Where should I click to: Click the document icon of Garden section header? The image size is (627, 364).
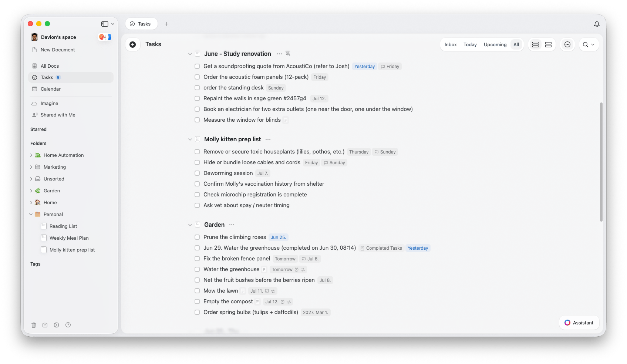tap(198, 225)
